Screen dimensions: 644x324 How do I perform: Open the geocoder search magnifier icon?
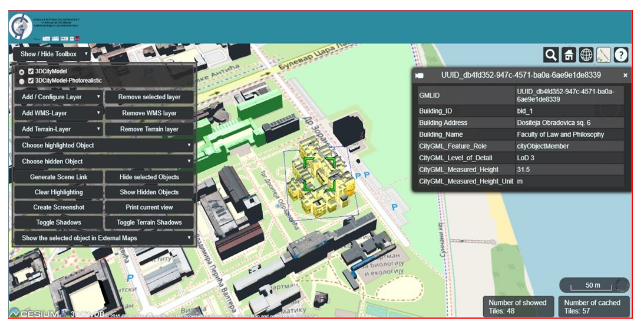[551, 55]
